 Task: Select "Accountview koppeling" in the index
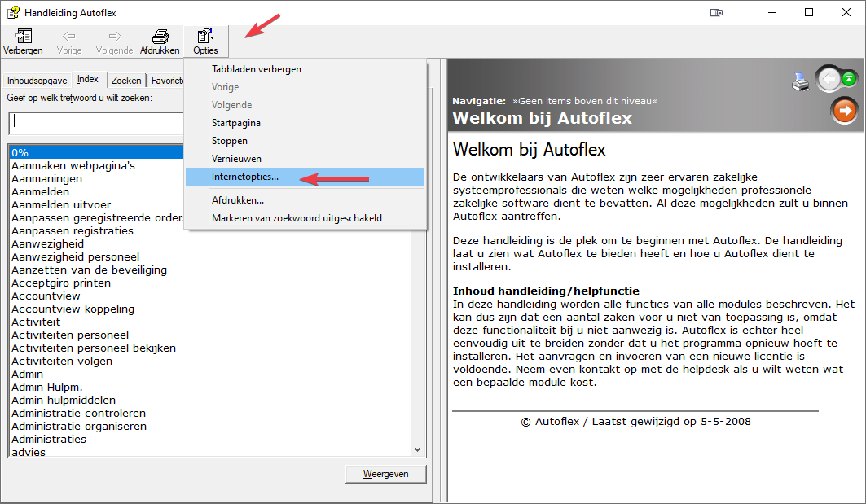click(x=73, y=309)
